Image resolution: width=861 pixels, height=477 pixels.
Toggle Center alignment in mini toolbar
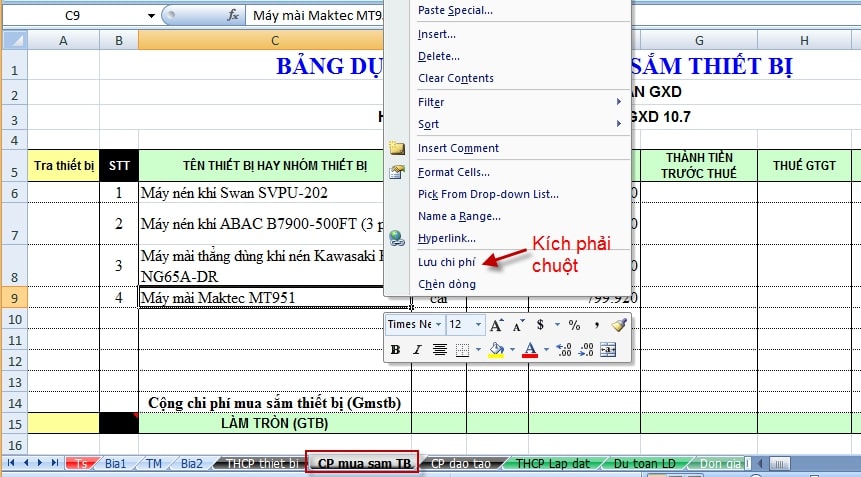point(439,350)
